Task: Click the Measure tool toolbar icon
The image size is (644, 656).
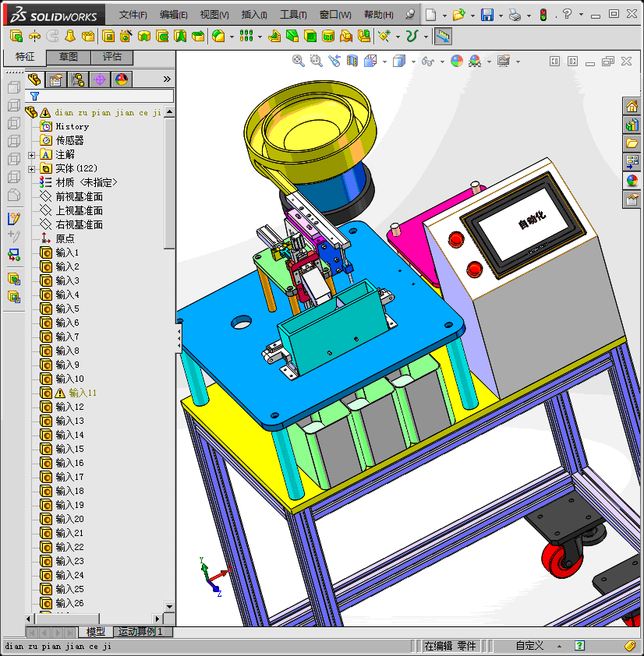Action: (x=443, y=37)
